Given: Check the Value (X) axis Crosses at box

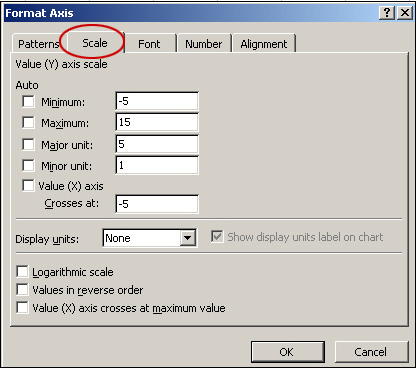Looking at the screenshot, I should coord(28,185).
